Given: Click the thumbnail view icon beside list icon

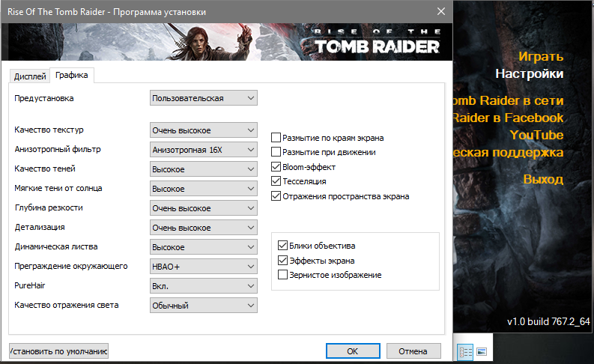Looking at the screenshot, I should point(482,352).
